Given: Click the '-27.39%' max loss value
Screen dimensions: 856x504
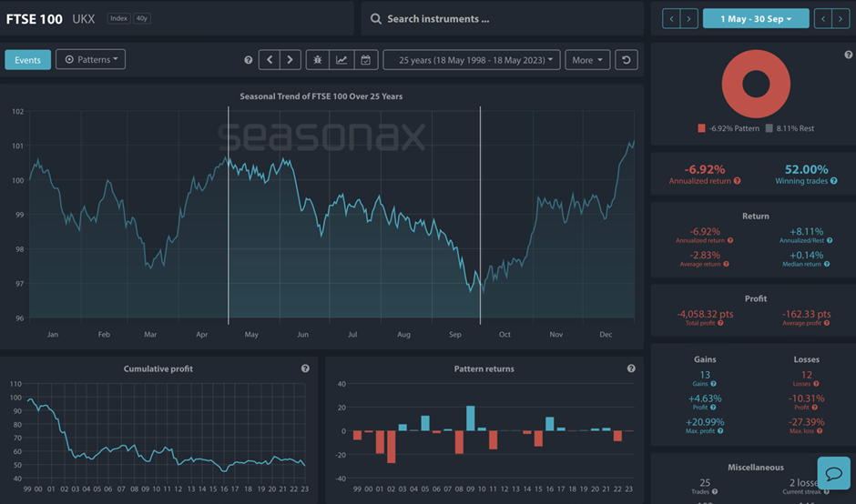Looking at the screenshot, I should click(x=806, y=422).
